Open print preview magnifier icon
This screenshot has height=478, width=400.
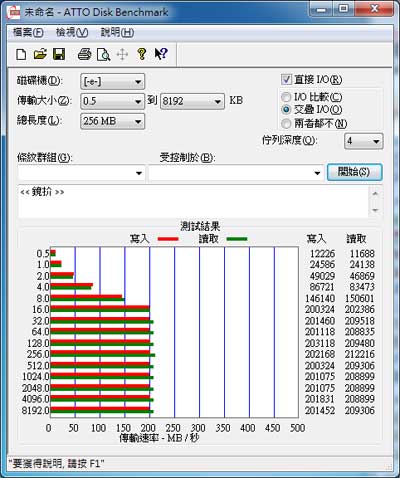[x=103, y=54]
